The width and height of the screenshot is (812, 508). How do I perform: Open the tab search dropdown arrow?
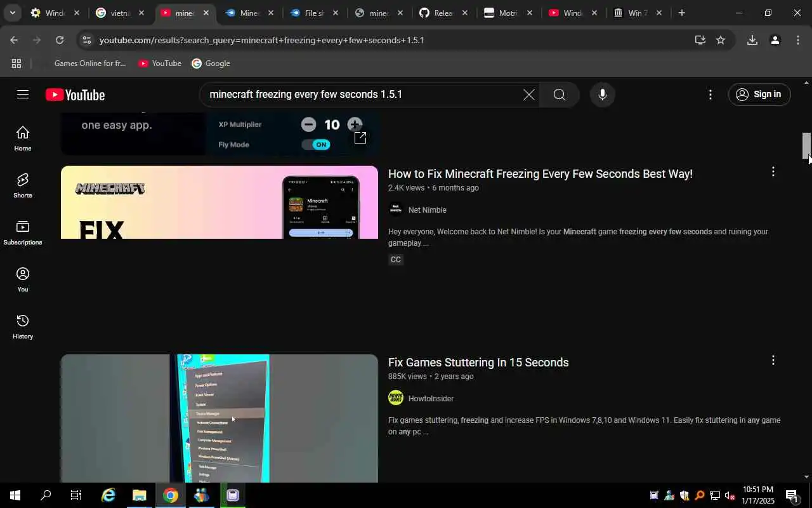[x=12, y=13]
